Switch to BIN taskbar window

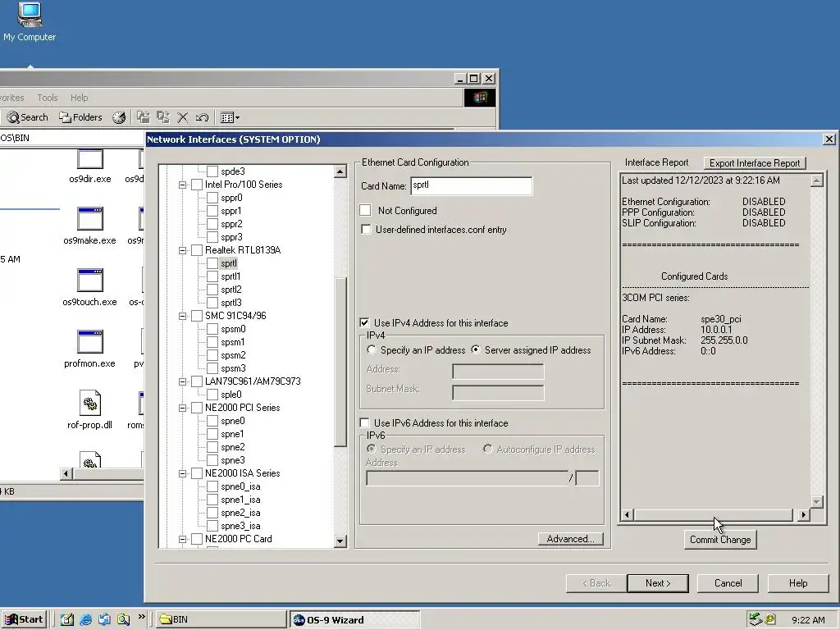coord(221,619)
